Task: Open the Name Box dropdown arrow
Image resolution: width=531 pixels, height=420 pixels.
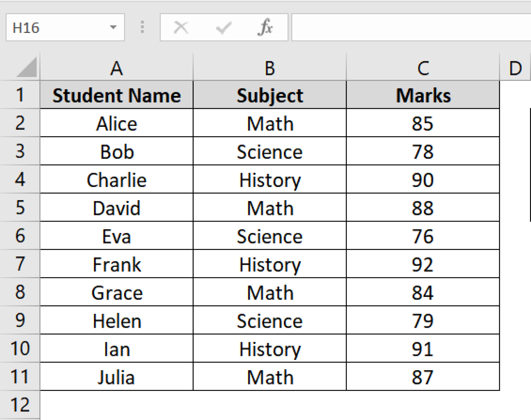Action: coord(114,28)
